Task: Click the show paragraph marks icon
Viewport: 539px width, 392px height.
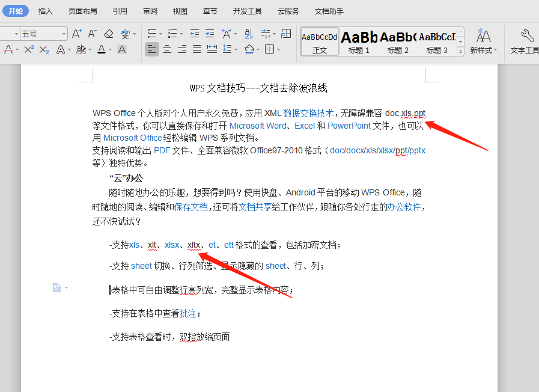Action: point(266,34)
